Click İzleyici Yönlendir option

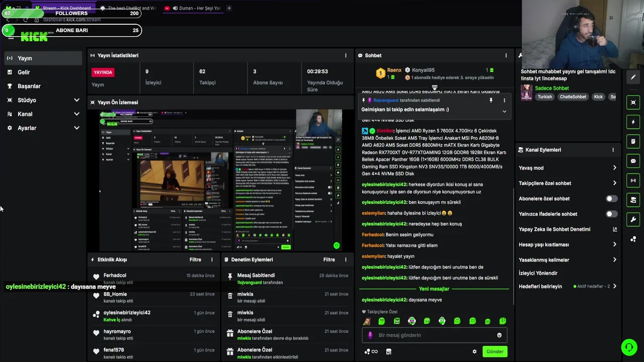[538, 273]
